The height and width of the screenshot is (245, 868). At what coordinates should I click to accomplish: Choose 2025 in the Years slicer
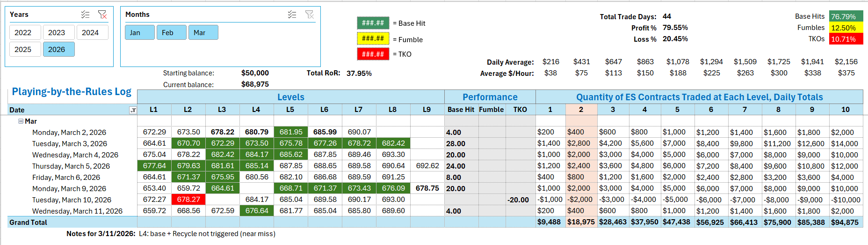pos(23,49)
